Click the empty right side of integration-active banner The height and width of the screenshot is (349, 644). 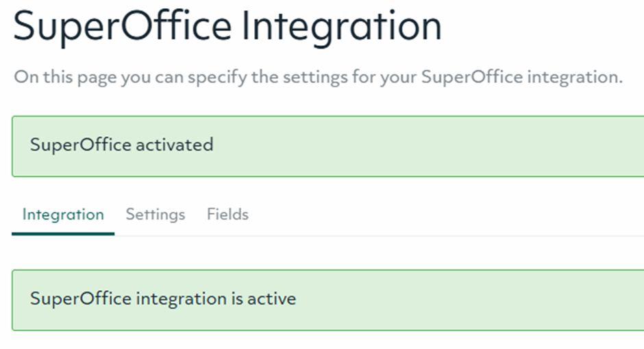(514, 300)
